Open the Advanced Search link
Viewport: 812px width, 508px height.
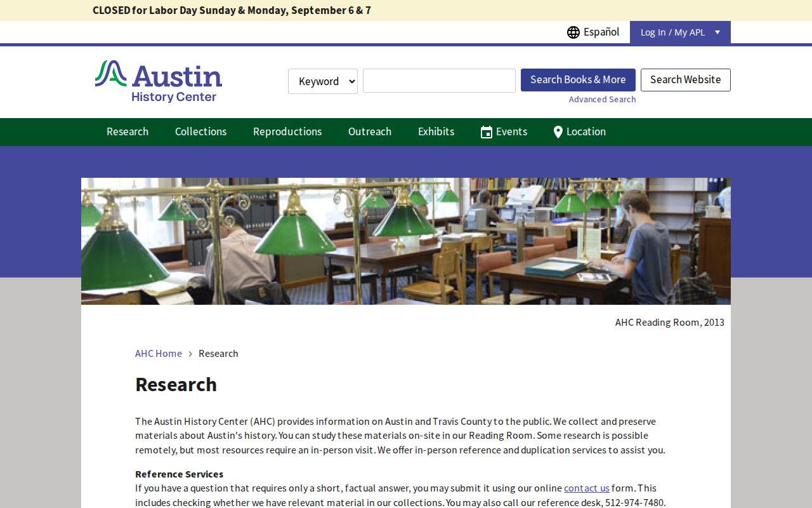click(602, 99)
